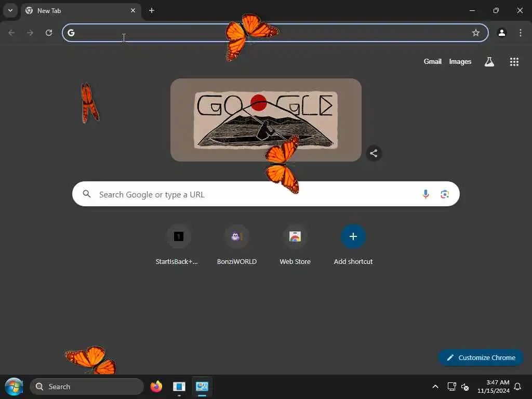Open the clock showing 3:47 AM
Viewport: 532px width, 399px height.
point(494,387)
